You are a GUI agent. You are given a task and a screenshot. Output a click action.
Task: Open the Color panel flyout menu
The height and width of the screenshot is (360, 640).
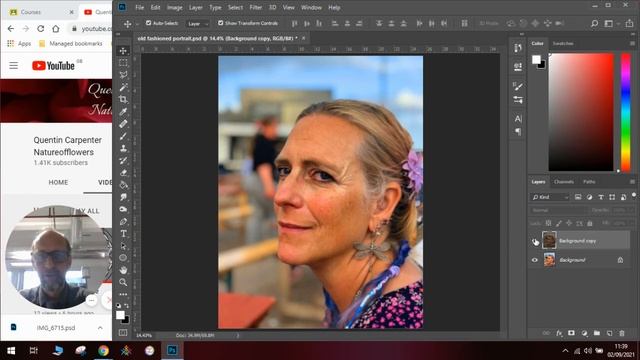(632, 43)
